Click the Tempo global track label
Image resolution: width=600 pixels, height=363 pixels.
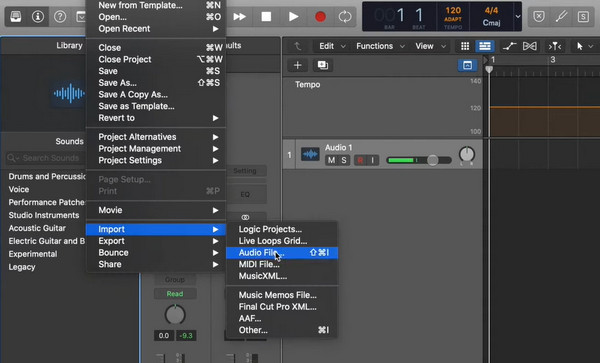click(x=308, y=85)
